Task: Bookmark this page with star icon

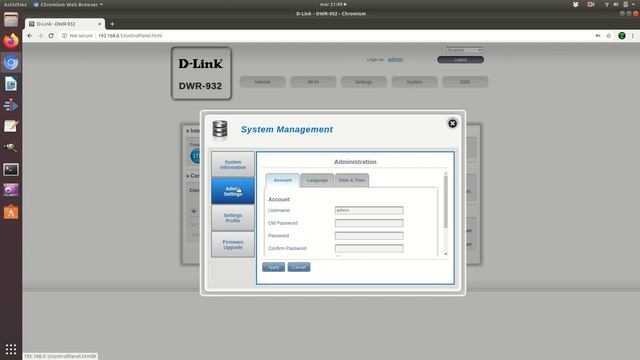Action: pyautogui.click(x=609, y=36)
